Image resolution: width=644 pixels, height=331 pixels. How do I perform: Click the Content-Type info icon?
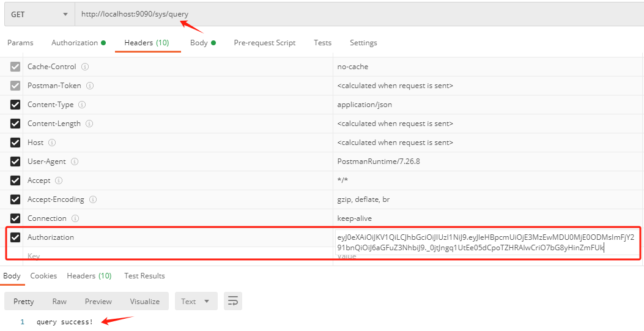tap(82, 105)
